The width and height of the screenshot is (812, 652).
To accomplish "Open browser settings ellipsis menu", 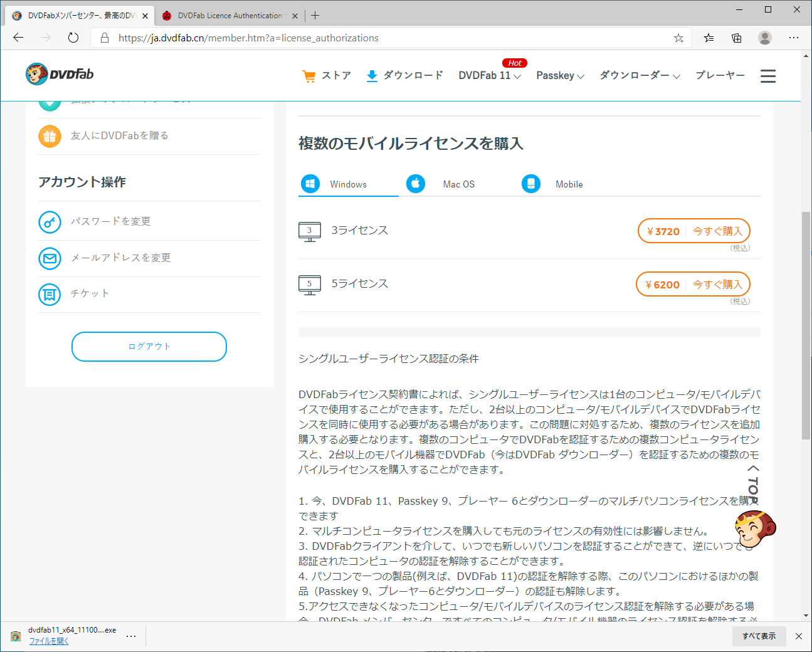I will point(794,38).
